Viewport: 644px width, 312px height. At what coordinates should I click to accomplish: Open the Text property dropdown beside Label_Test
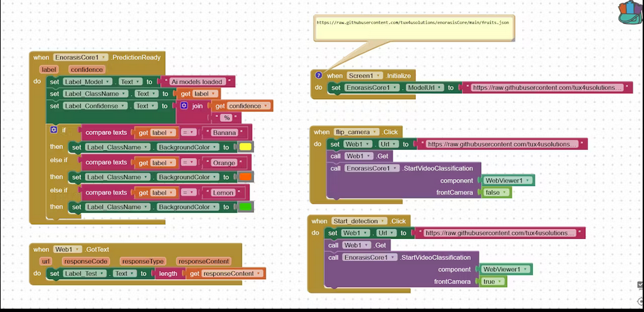point(125,273)
